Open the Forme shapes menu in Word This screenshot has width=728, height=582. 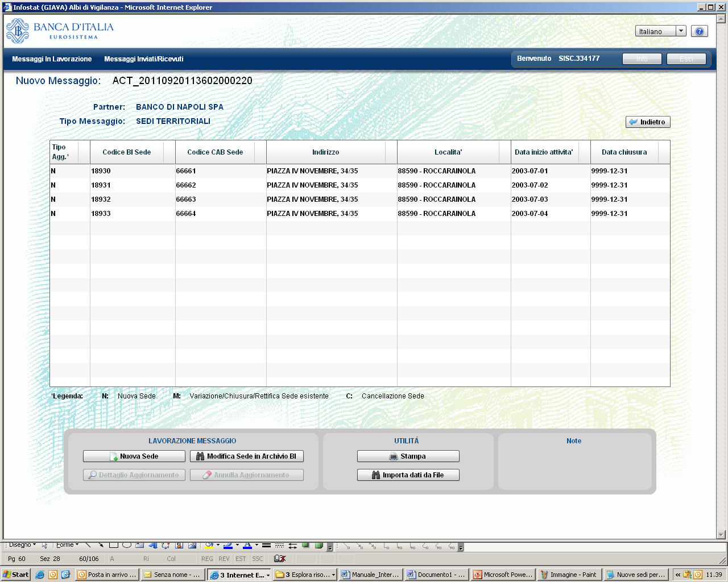(x=67, y=545)
